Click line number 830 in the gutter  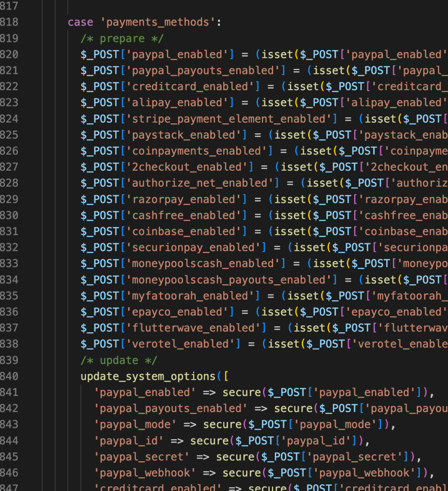click(9, 215)
